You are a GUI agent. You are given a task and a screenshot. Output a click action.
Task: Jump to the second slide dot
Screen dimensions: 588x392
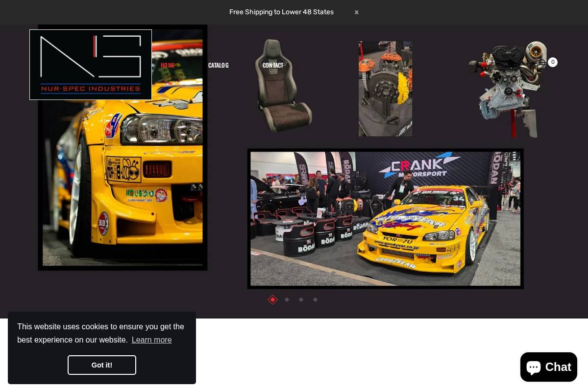pyautogui.click(x=287, y=299)
